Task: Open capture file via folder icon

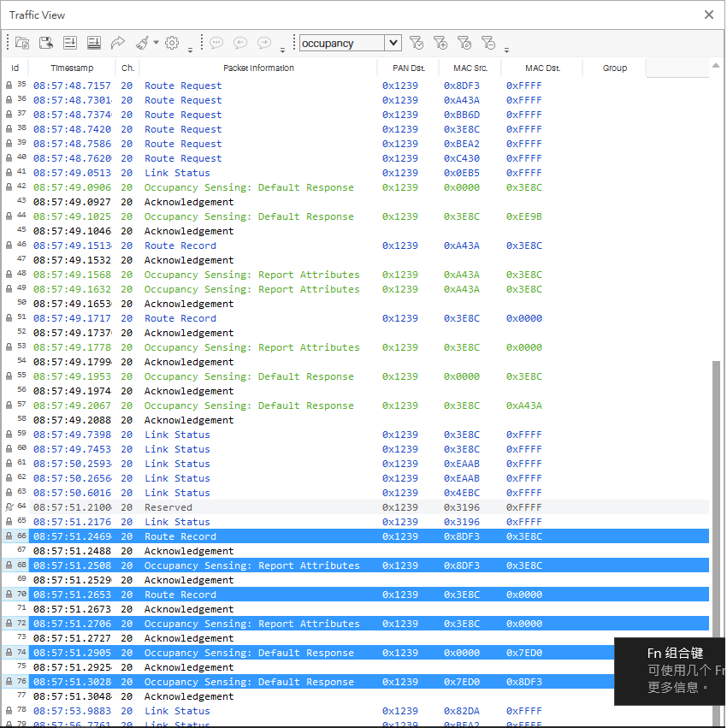Action: [22, 43]
